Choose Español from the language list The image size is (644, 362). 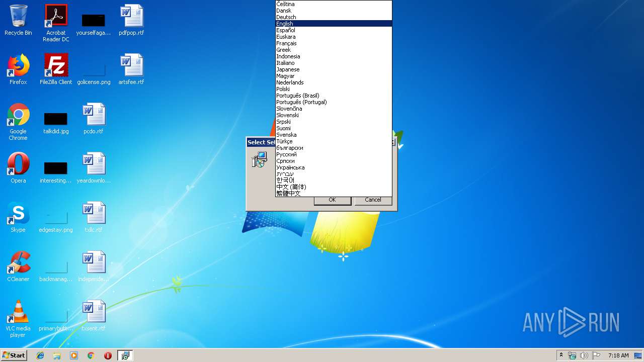pos(334,30)
